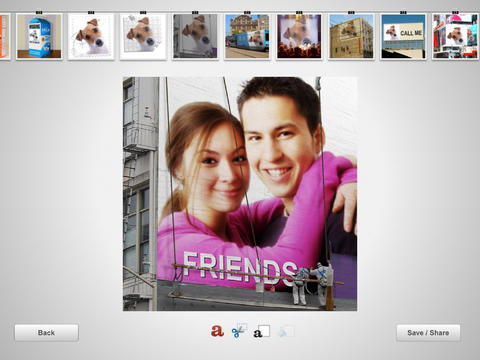Choose the black 'a' text background tool
Image resolution: width=480 pixels, height=360 pixels.
click(x=262, y=332)
